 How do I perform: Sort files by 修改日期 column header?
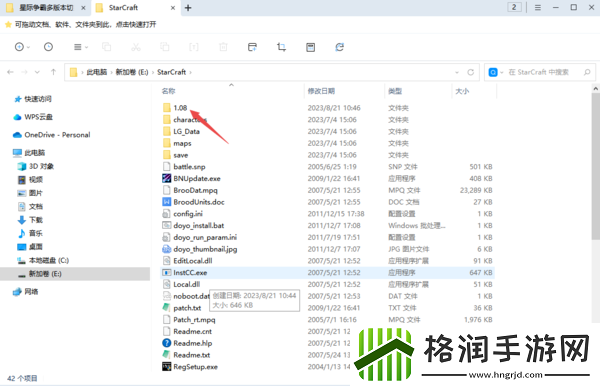click(x=321, y=91)
